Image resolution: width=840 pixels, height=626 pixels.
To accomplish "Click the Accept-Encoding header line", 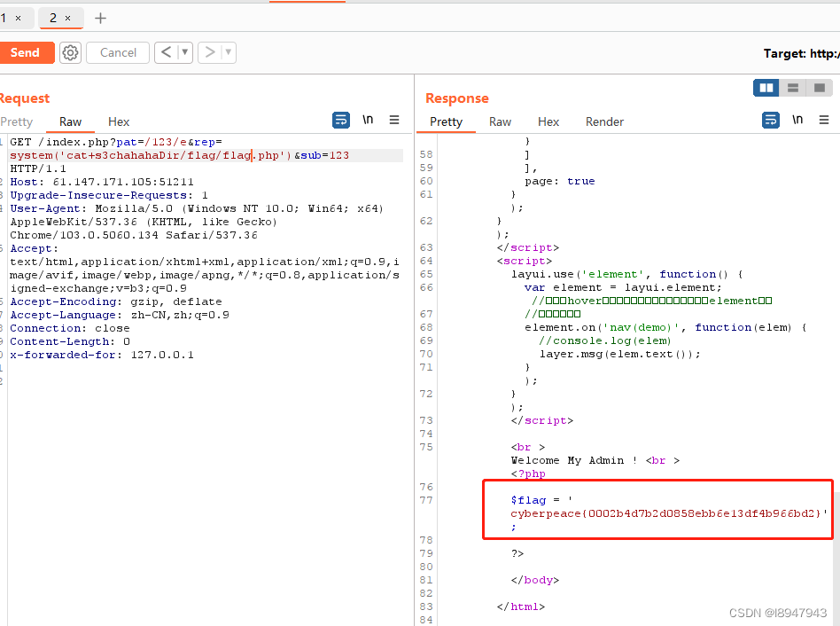I will coord(116,301).
